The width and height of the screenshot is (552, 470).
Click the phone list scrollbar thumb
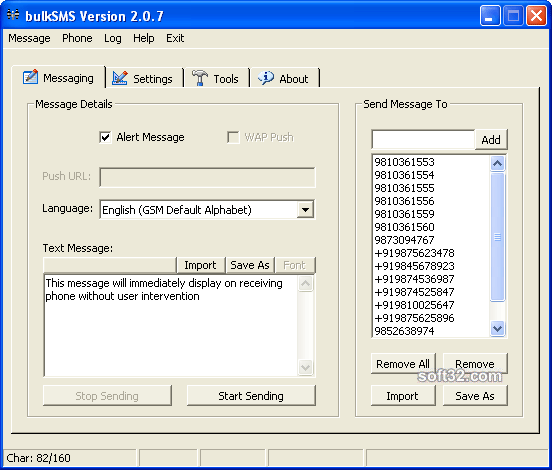coord(497,237)
